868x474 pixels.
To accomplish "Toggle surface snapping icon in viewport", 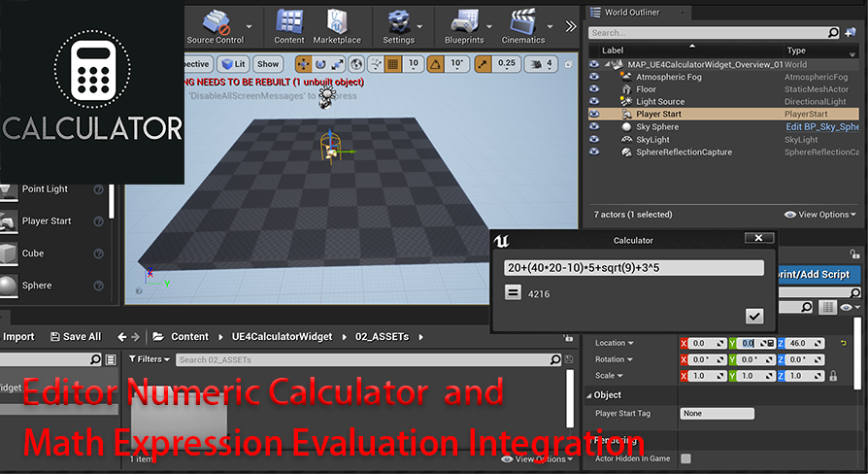I will (376, 64).
